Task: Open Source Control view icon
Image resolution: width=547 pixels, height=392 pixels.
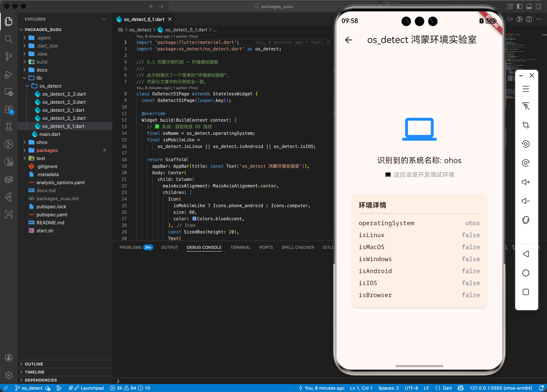Action: (x=9, y=57)
